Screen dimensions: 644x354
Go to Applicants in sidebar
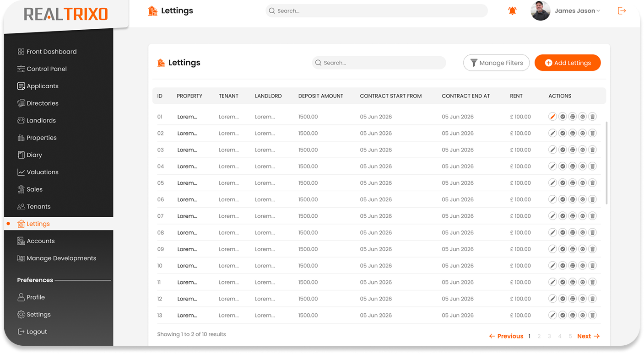(38, 86)
